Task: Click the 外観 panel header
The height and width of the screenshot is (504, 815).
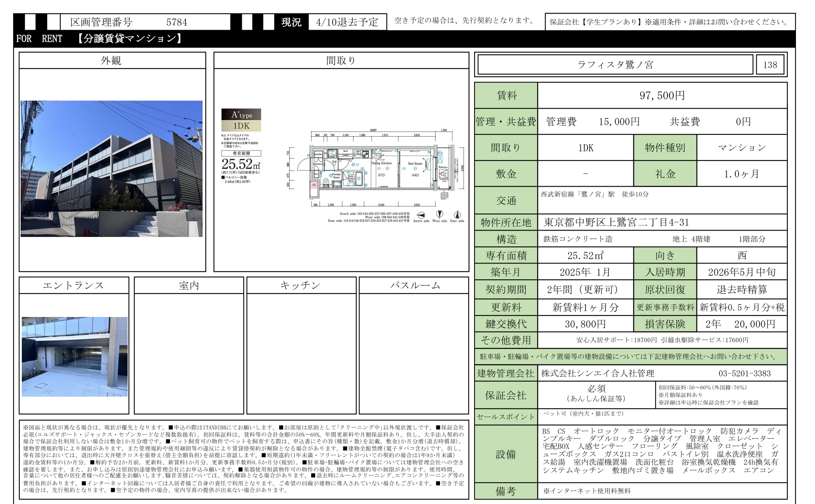Action: pos(112,61)
